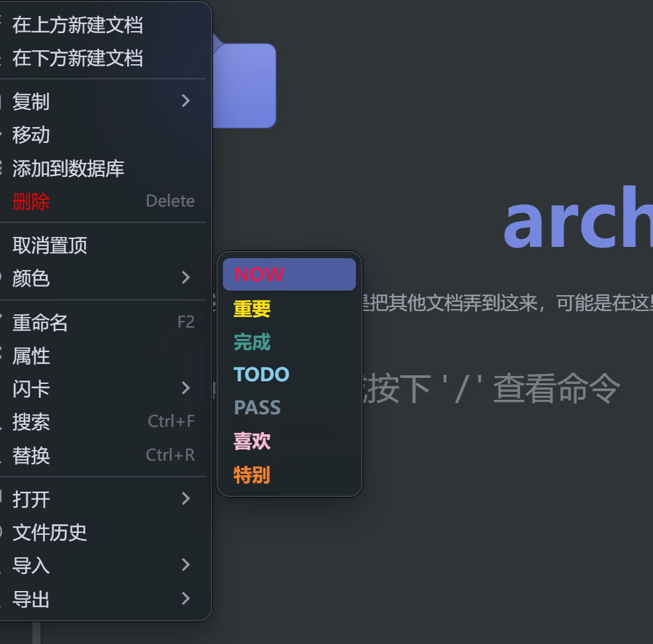The height and width of the screenshot is (644, 653).
Task: Click 添加到数据库 in the menu
Action: (68, 168)
